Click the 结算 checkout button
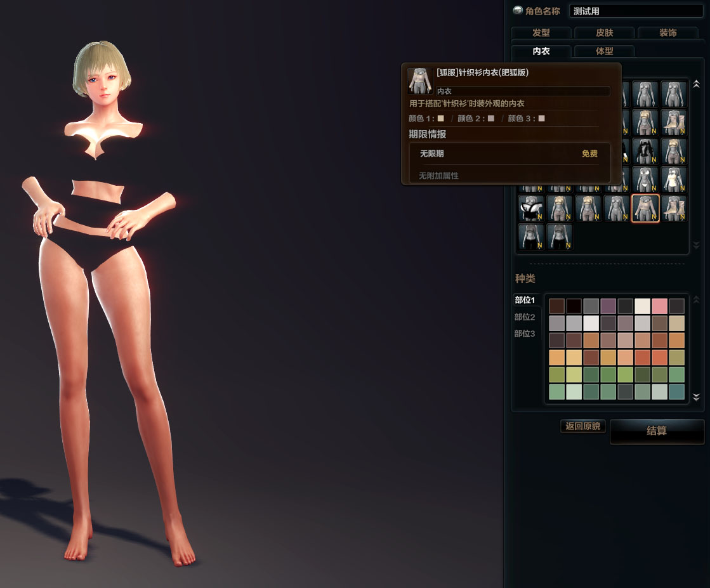Image resolution: width=710 pixels, height=588 pixels. pos(657,431)
